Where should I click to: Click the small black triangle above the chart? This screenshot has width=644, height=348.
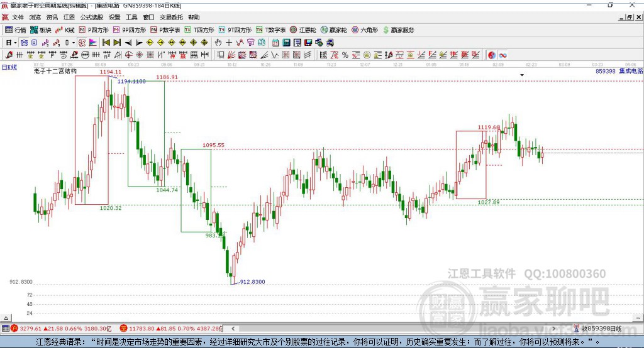[522, 75]
